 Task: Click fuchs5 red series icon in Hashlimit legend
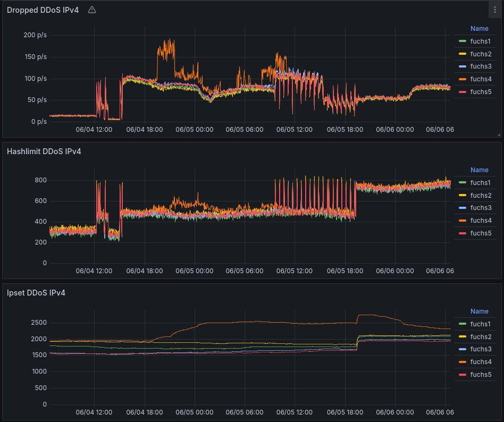click(x=462, y=233)
